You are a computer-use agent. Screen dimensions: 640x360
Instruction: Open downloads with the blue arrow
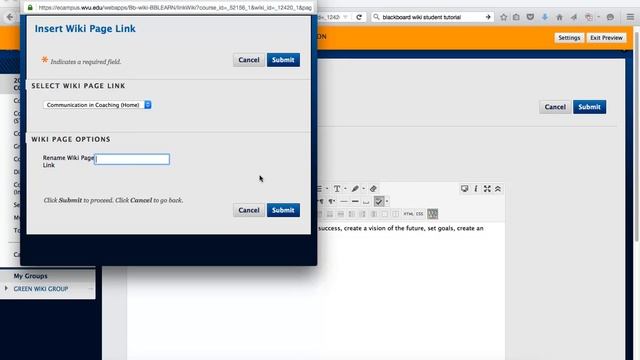point(545,17)
